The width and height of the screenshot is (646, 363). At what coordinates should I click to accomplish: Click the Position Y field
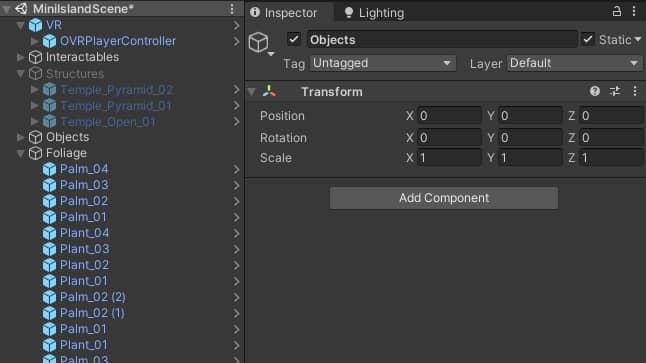click(530, 116)
